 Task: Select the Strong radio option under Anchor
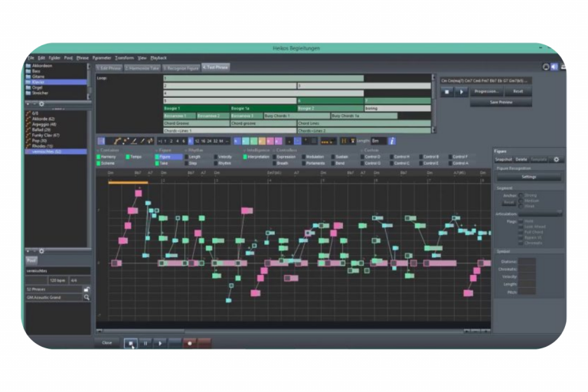tap(522, 195)
